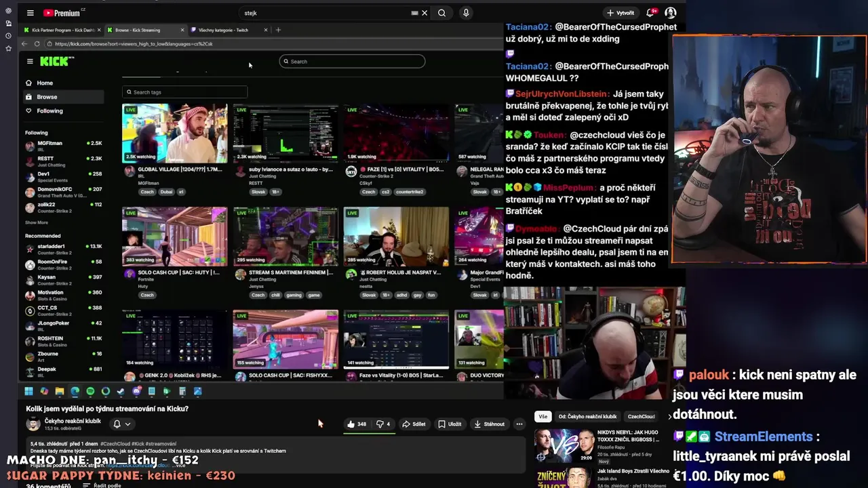The height and width of the screenshot is (488, 868).
Task: Click the YouTube search magnifier button
Action: pos(441,13)
